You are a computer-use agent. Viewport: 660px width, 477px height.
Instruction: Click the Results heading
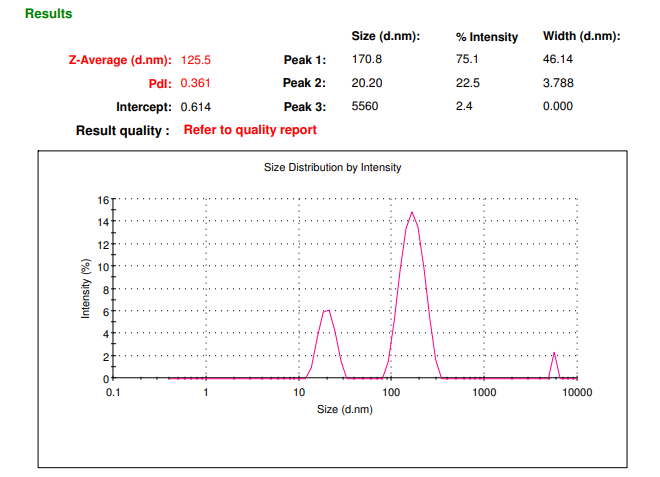click(x=48, y=14)
